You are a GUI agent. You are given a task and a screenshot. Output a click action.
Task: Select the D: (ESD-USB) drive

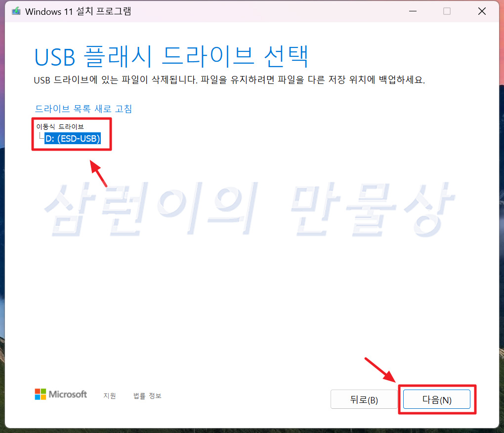pyautogui.click(x=73, y=138)
